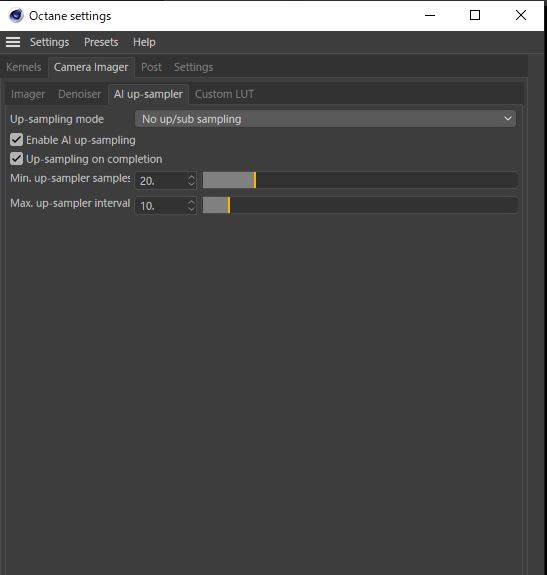Select the Custom LUT sub-tab
The image size is (547, 575).
[224, 94]
